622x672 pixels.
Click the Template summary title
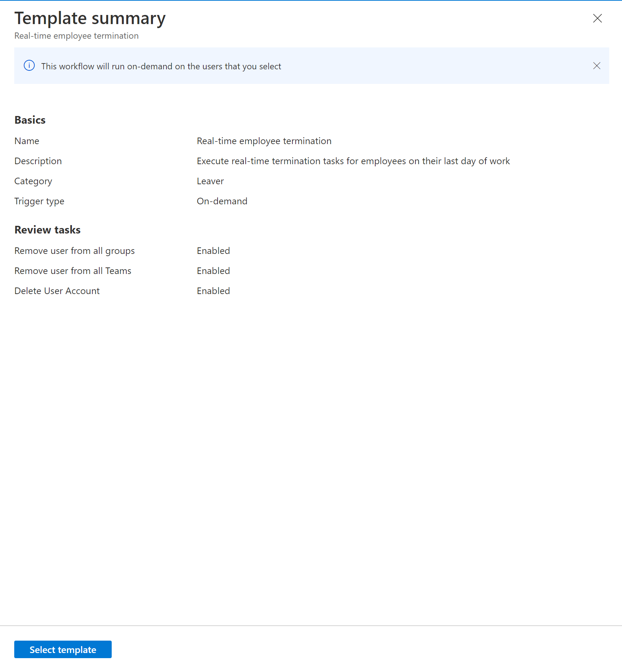[x=90, y=18]
